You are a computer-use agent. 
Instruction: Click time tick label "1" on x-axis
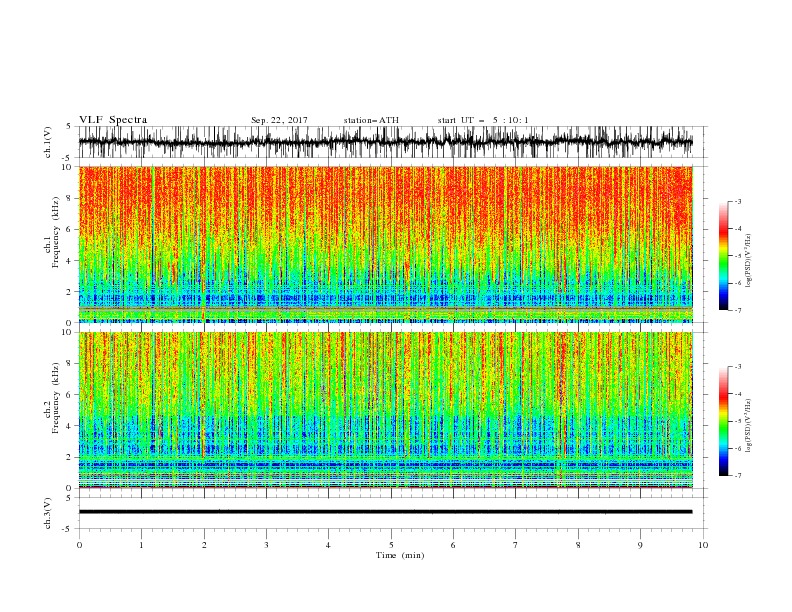pyautogui.click(x=141, y=545)
